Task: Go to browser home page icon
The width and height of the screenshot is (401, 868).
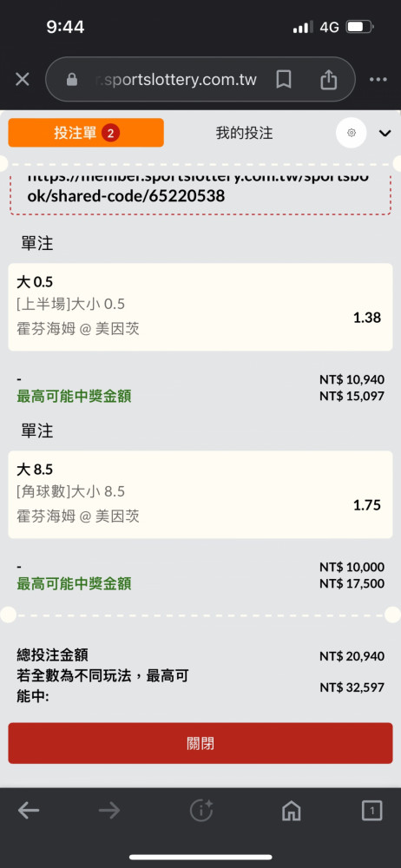Action: tap(292, 811)
